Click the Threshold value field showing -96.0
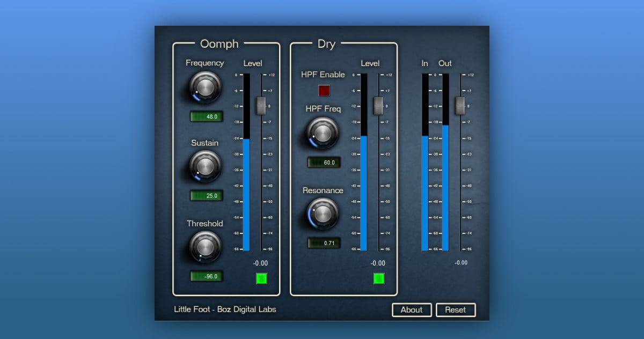The image size is (644, 339). 207,276
